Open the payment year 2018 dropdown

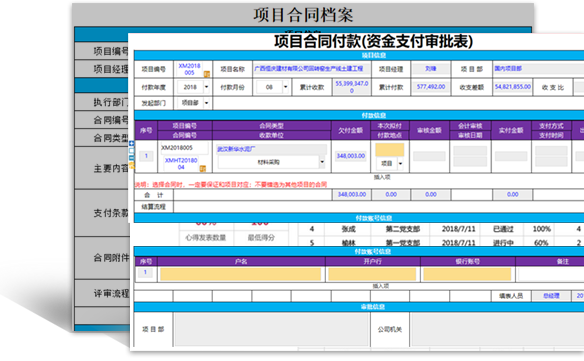tap(206, 87)
